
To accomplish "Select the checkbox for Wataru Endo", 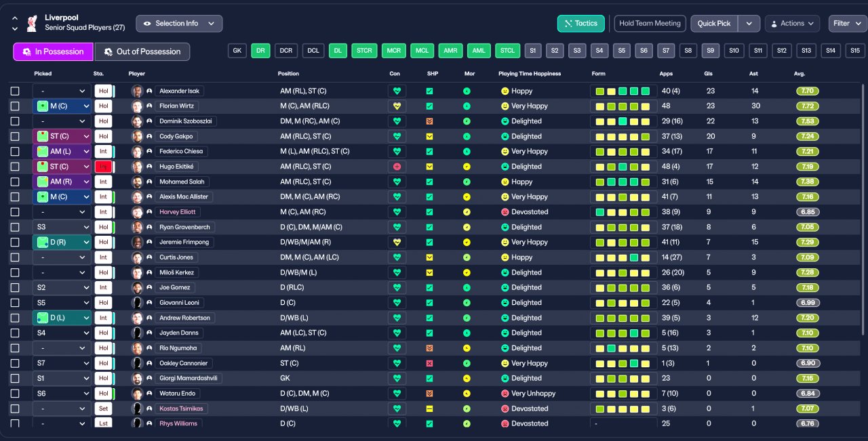I will (15, 394).
